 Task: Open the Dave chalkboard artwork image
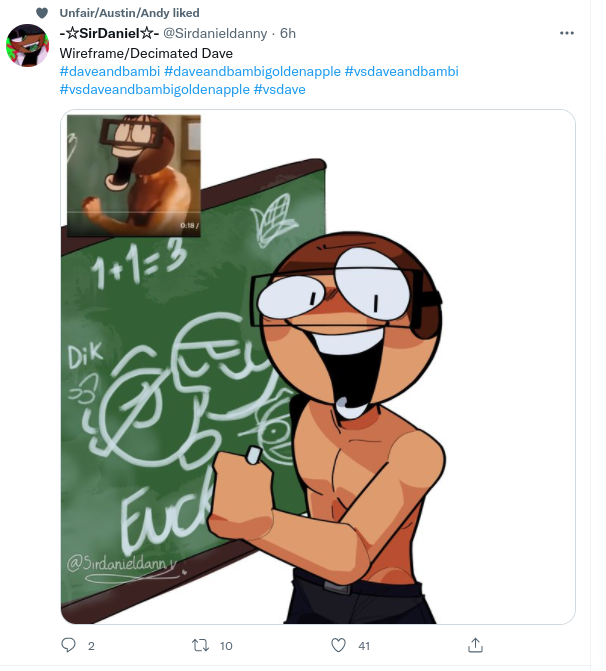coord(318,367)
